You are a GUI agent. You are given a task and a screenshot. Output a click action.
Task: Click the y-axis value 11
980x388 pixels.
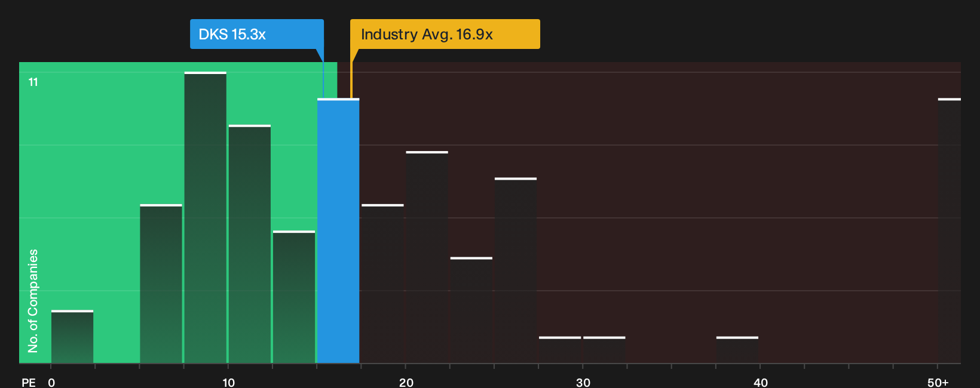point(33,82)
